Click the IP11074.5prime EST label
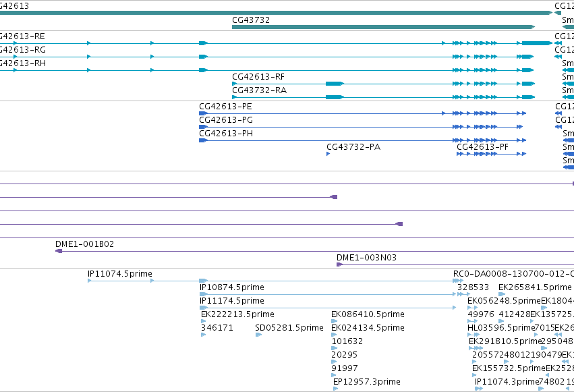Screen dimensions: 574x392 pos(119,274)
